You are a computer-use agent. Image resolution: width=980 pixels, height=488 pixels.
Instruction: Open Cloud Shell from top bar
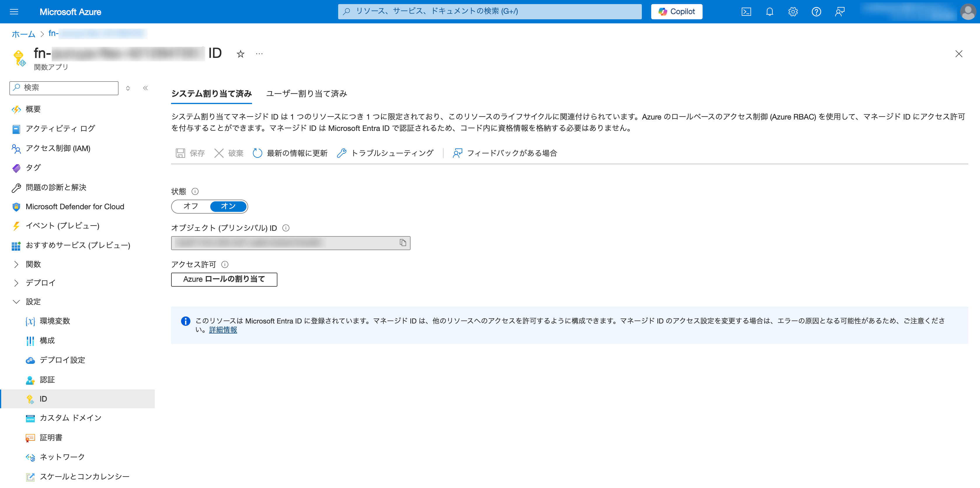click(746, 12)
